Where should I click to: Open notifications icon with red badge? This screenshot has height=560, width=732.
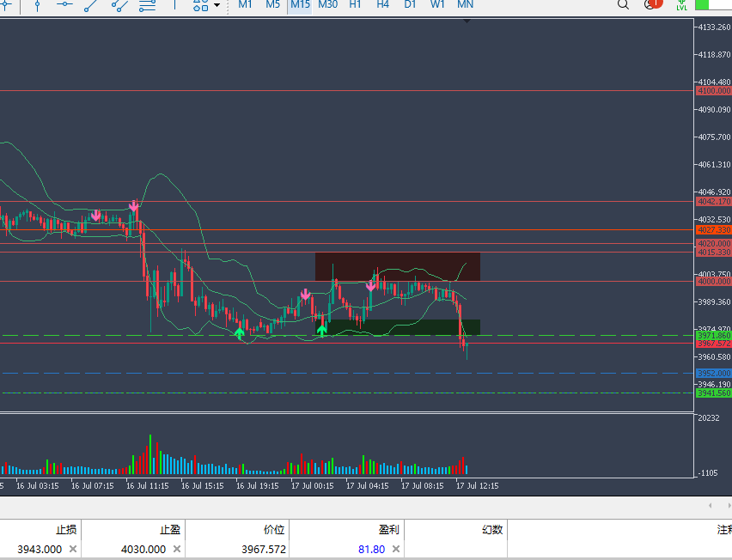(x=653, y=4)
